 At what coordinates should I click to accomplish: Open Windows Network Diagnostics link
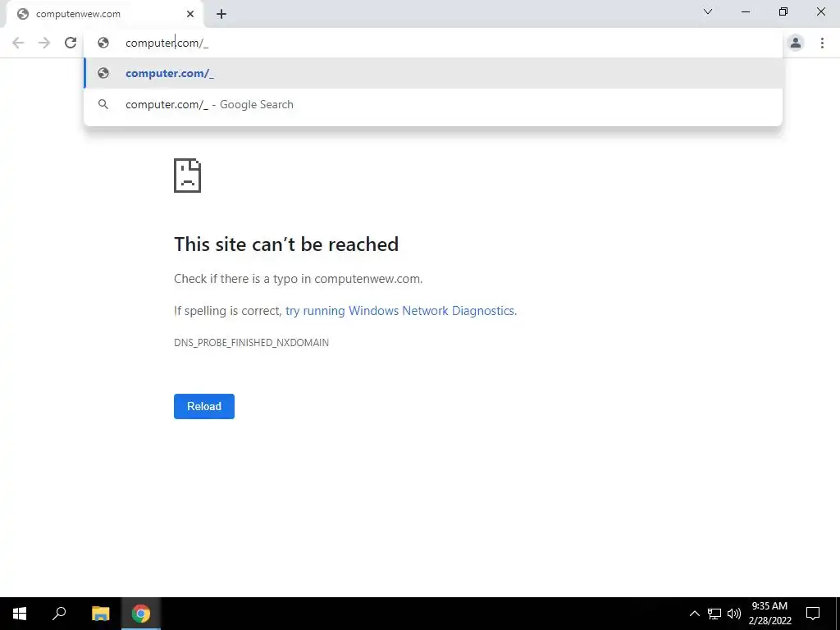(x=400, y=311)
